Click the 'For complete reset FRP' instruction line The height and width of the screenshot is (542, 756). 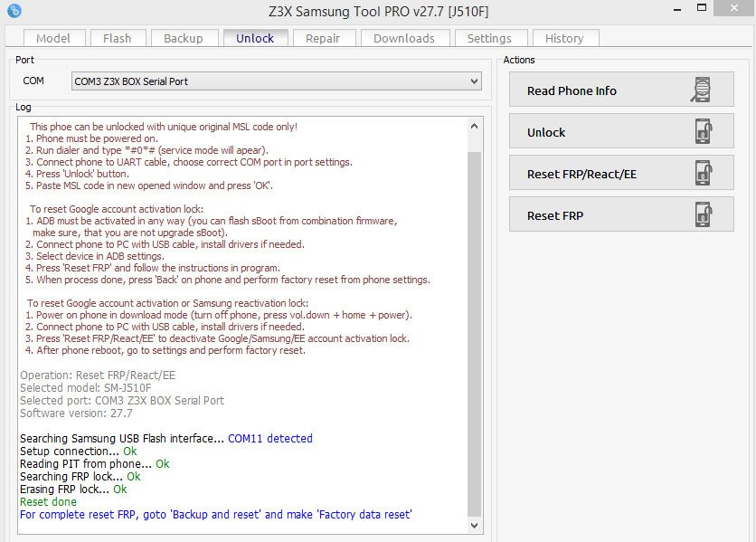[x=216, y=515]
